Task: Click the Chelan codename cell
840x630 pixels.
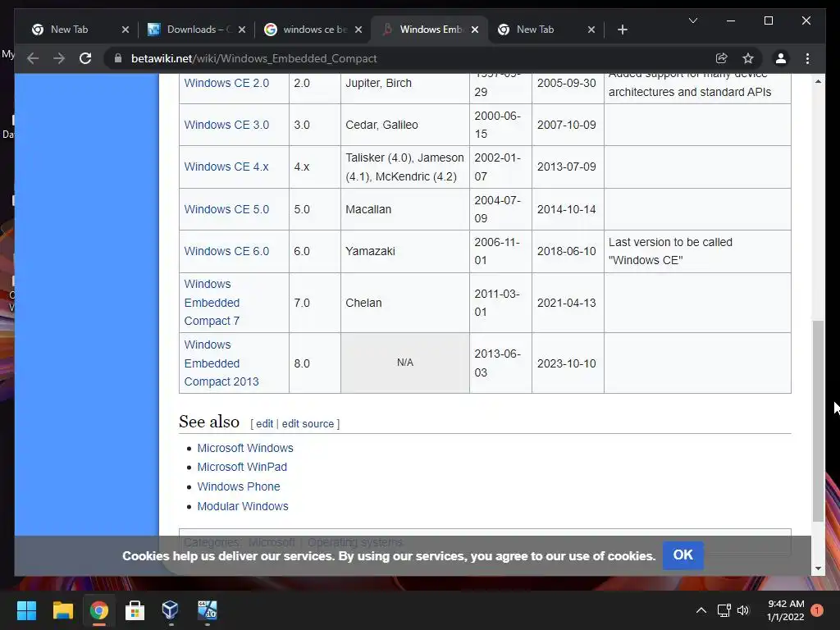Action: (405, 303)
